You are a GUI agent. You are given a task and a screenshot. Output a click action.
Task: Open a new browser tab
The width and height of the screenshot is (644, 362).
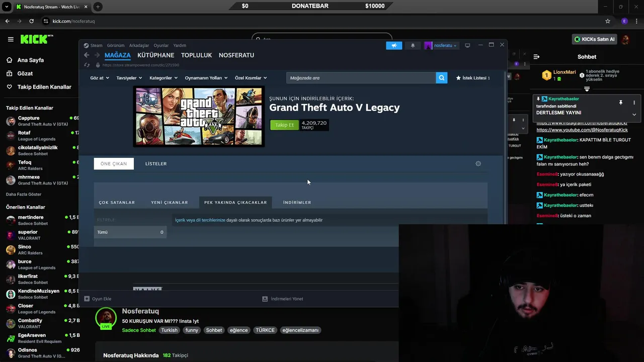point(98,7)
